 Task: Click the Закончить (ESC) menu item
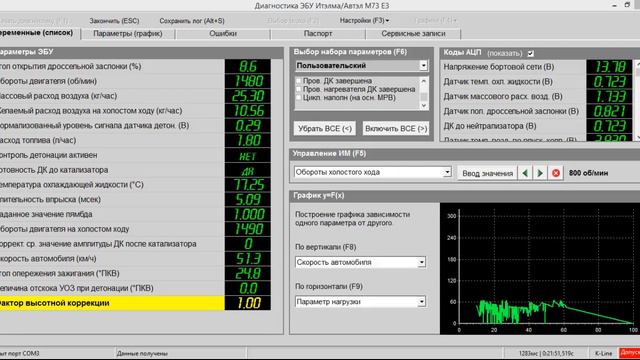(114, 21)
